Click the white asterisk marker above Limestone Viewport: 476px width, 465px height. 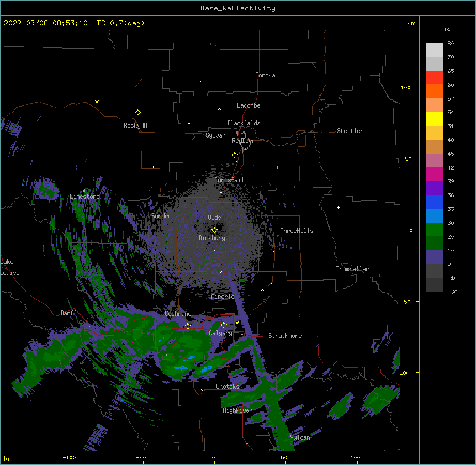(x=85, y=191)
